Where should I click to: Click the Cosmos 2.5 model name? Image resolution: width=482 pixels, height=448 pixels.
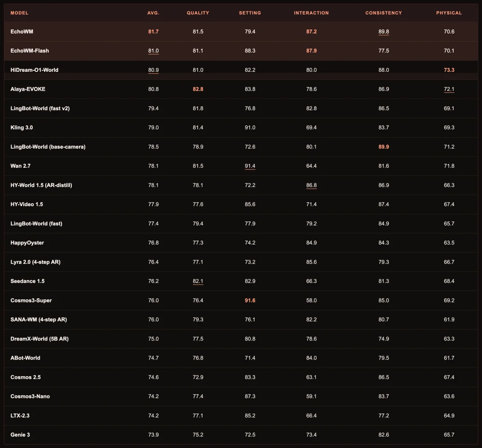pos(25,377)
